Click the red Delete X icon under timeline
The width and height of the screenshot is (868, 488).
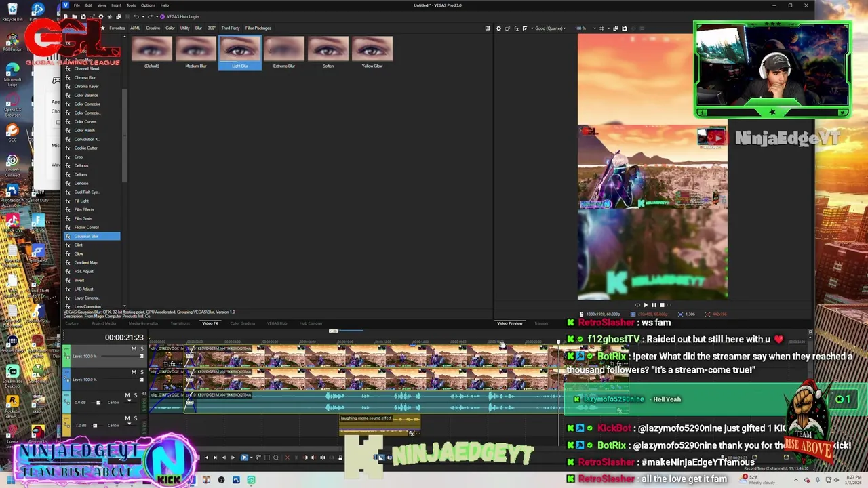[x=288, y=457]
